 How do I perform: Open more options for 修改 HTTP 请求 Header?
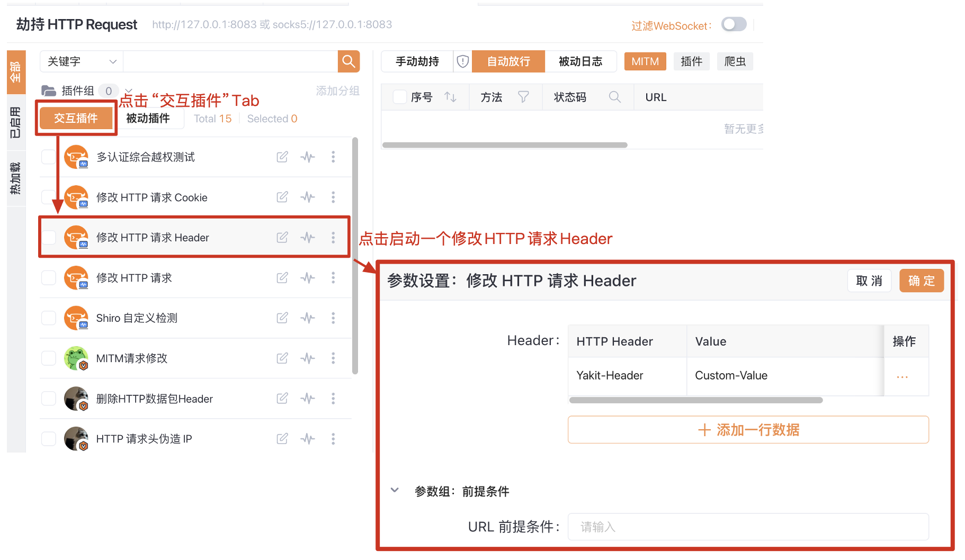click(333, 237)
